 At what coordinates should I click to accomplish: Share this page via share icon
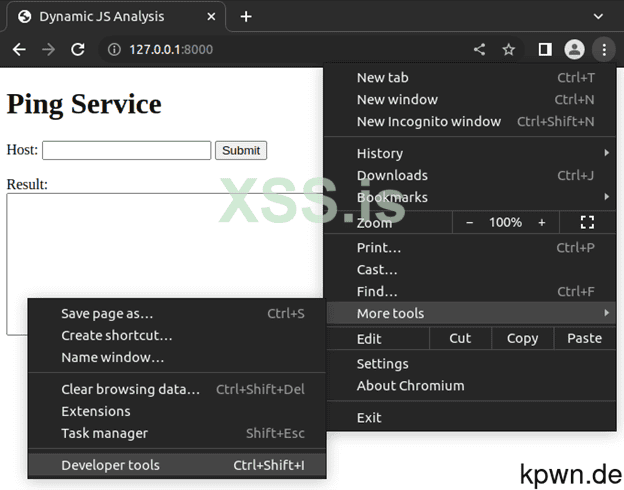(480, 50)
